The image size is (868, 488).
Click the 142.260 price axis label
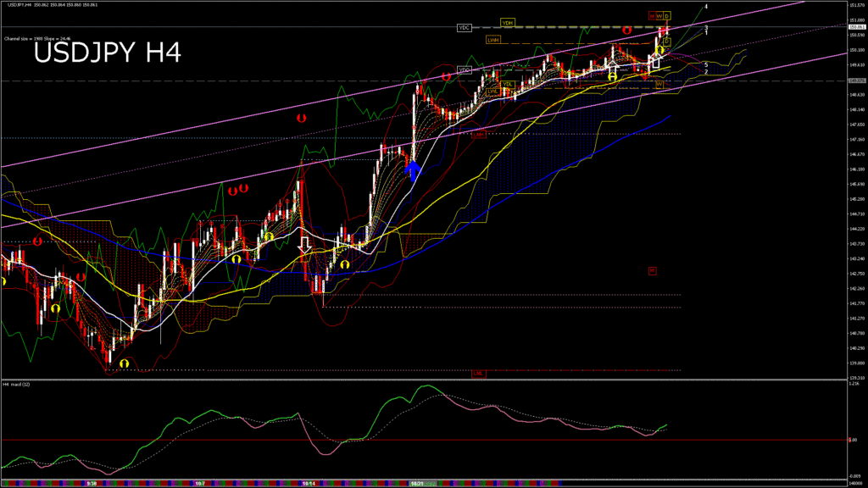click(856, 289)
